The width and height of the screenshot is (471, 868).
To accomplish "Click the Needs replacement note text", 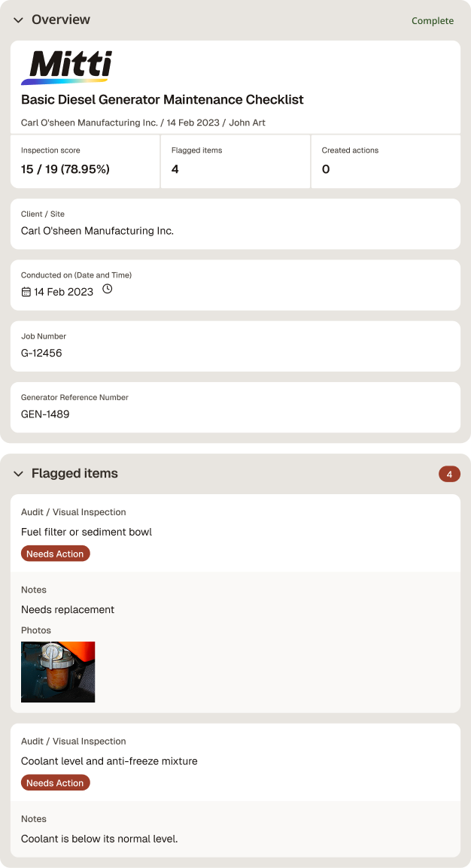I will [68, 609].
